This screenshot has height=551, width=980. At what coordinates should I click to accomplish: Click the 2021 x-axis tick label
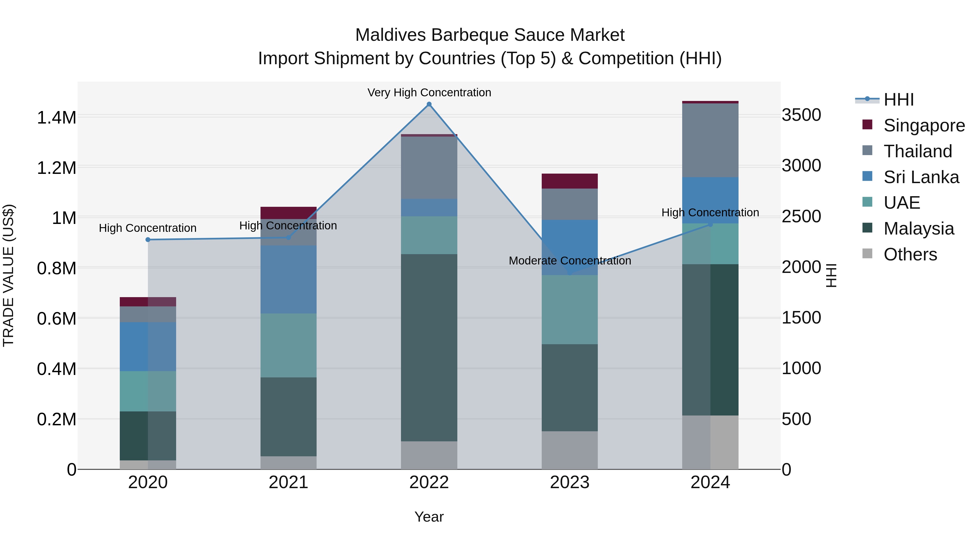pos(288,482)
